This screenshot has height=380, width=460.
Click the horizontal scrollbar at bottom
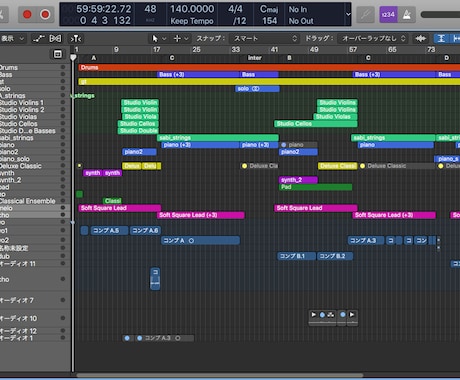point(220,375)
